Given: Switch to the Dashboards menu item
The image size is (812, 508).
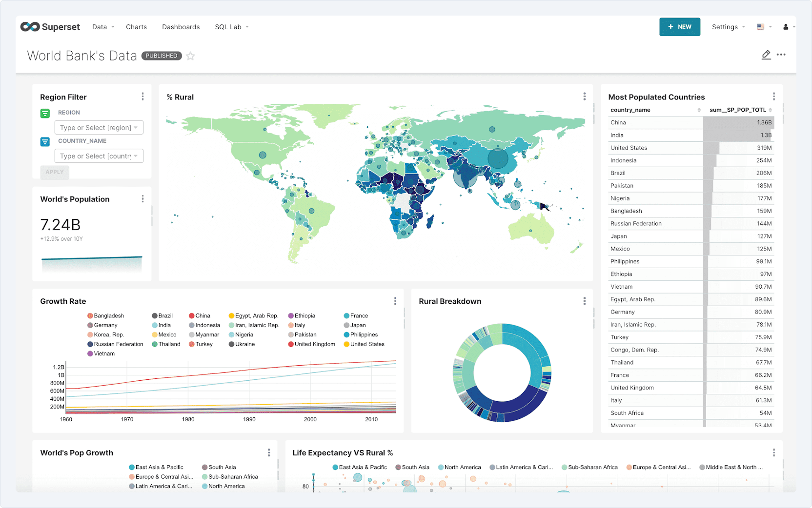Looking at the screenshot, I should [x=181, y=27].
